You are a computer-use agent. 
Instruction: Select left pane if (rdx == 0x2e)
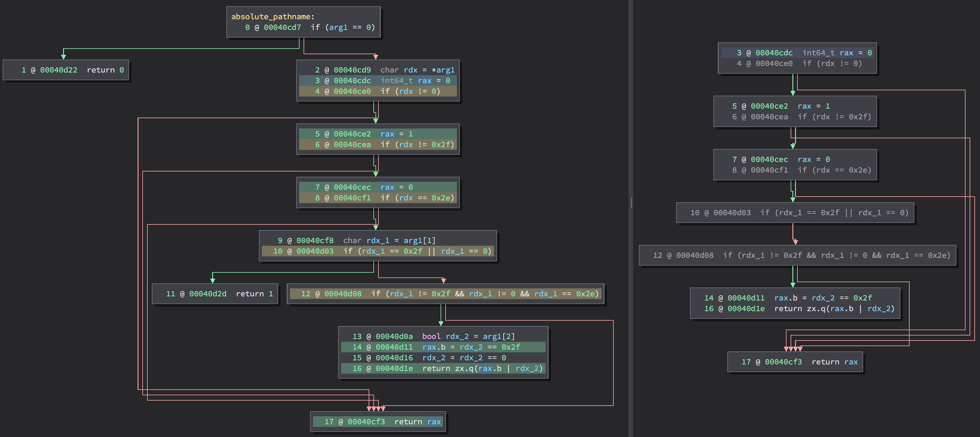377,197
